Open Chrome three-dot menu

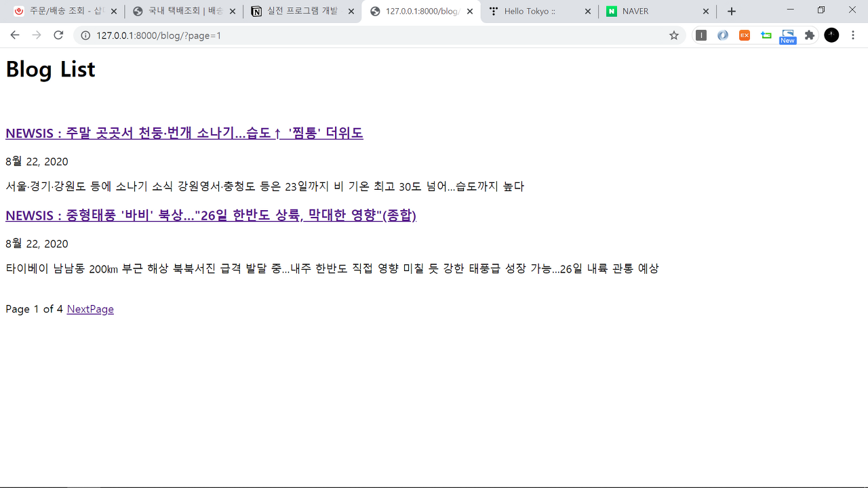(x=853, y=35)
